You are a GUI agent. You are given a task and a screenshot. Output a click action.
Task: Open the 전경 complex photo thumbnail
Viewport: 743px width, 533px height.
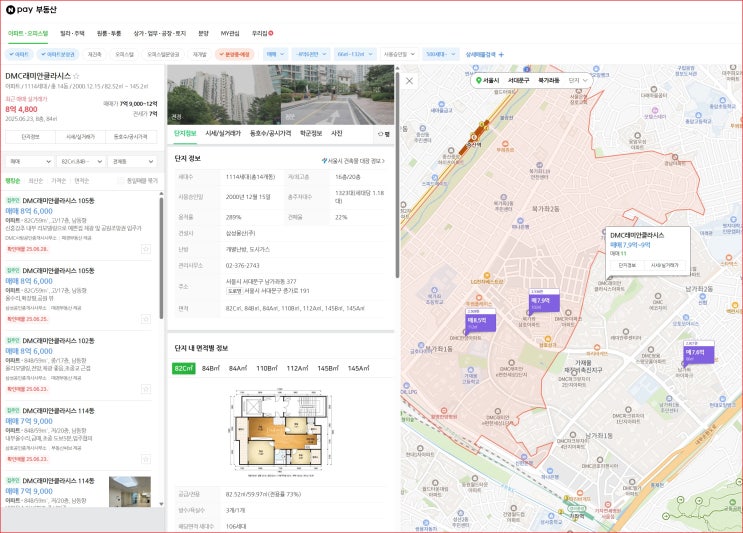pyautogui.click(x=224, y=95)
